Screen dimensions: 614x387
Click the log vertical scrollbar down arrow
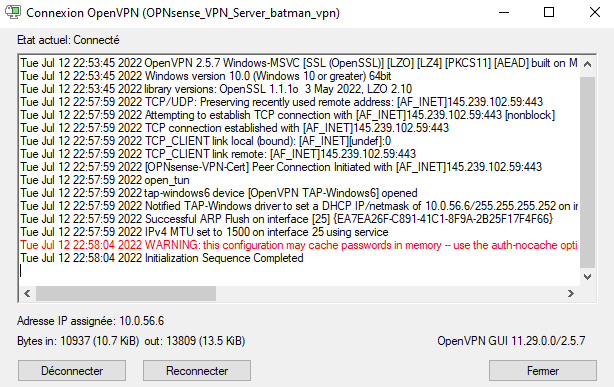point(587,277)
